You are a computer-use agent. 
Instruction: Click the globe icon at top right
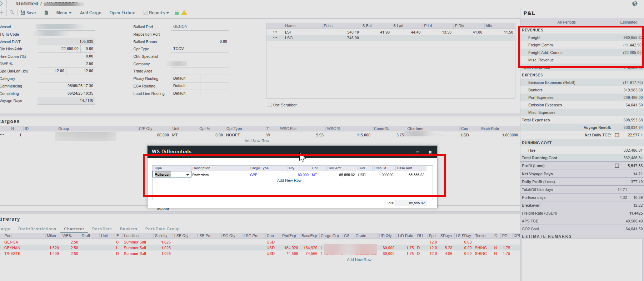[635, 4]
